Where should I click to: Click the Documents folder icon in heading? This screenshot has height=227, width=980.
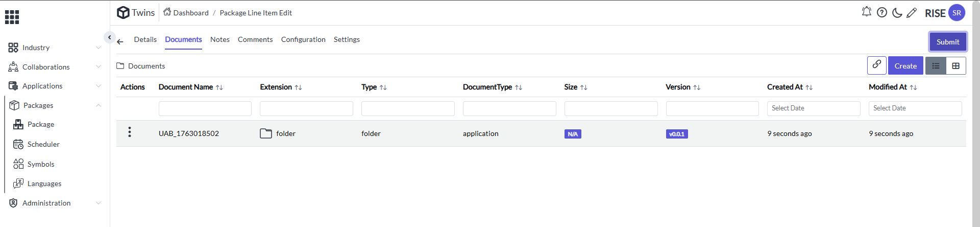point(120,66)
